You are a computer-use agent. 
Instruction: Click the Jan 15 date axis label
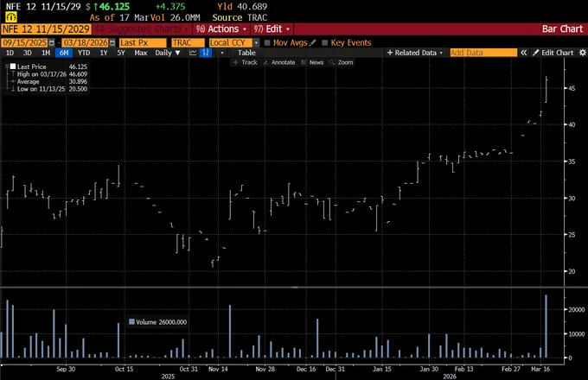381,369
